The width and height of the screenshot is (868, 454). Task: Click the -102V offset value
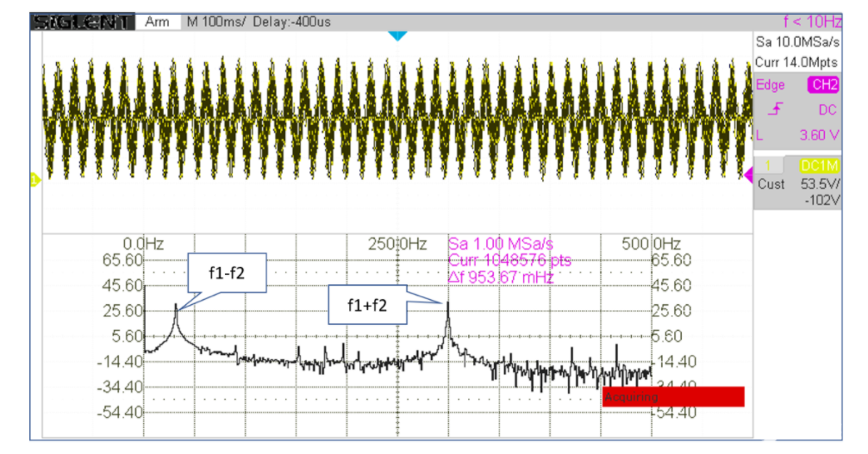point(821,200)
